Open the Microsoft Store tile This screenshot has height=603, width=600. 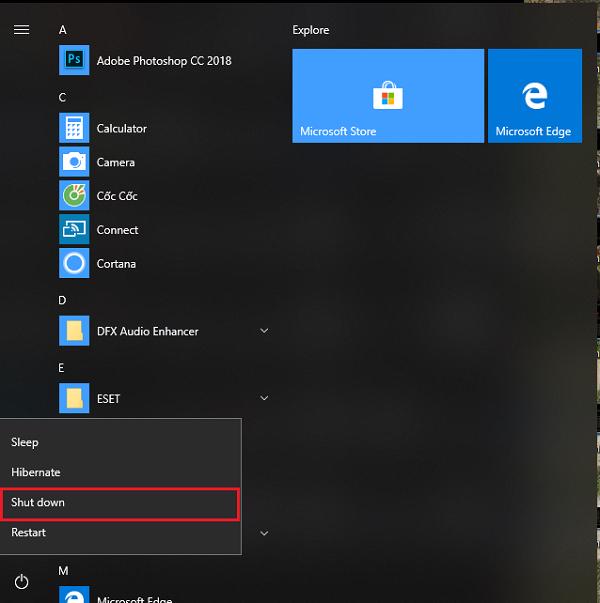tap(388, 96)
